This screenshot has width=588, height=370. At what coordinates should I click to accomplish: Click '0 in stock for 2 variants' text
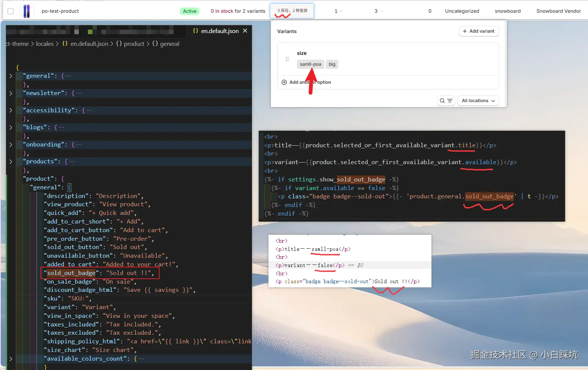[238, 11]
